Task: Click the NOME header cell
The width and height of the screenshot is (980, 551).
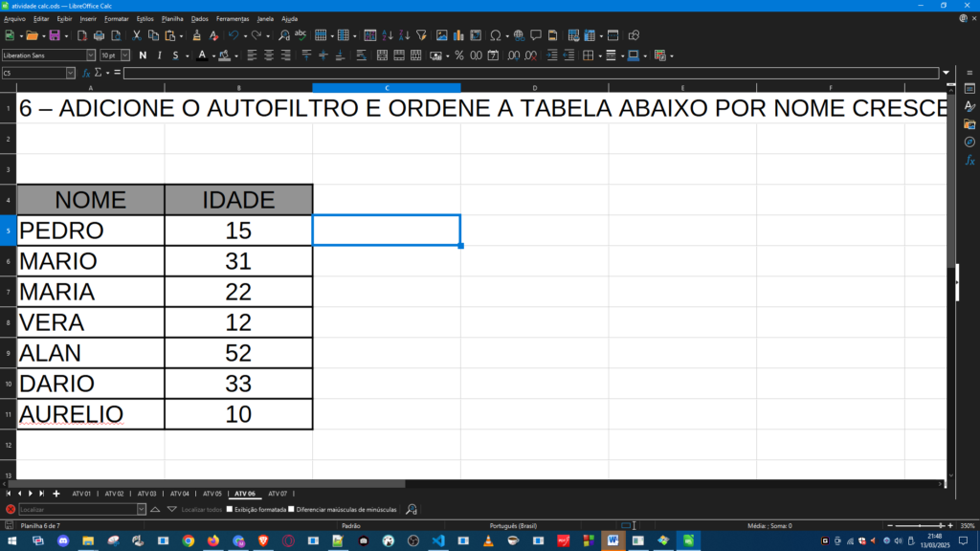Action: coord(91,199)
